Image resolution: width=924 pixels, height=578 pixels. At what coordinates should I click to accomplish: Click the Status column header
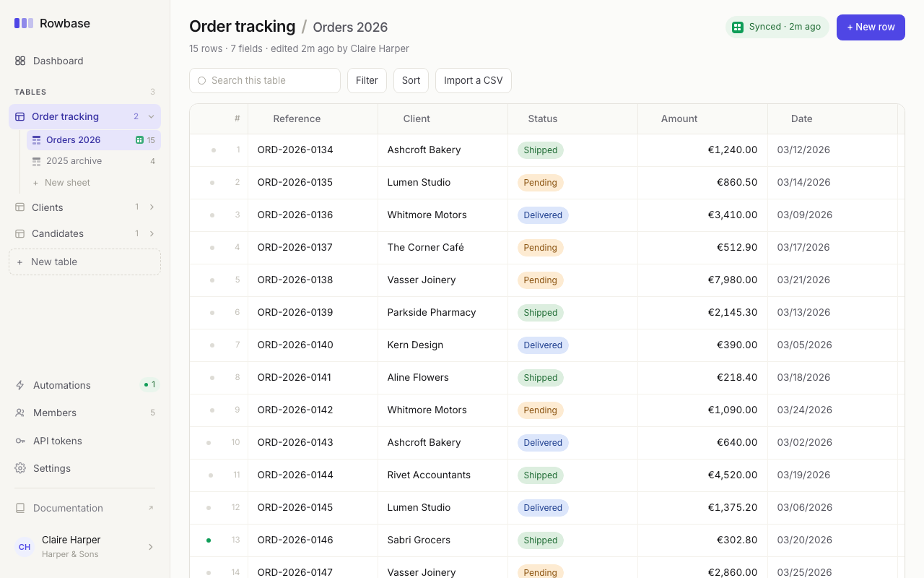point(573,118)
